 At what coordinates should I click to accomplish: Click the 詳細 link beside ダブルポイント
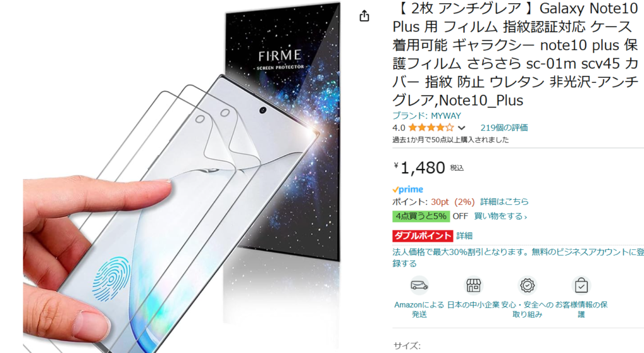coord(464,236)
